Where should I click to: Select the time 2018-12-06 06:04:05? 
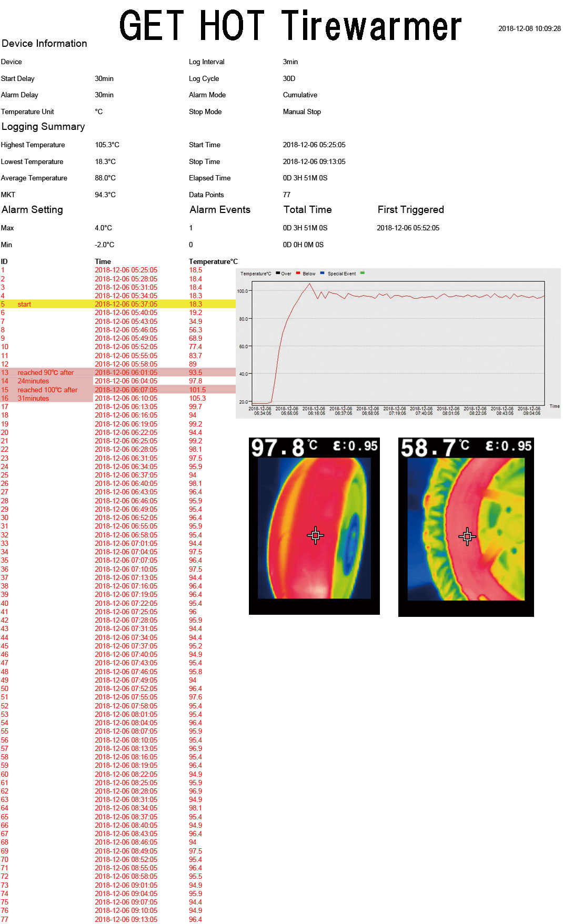[126, 381]
